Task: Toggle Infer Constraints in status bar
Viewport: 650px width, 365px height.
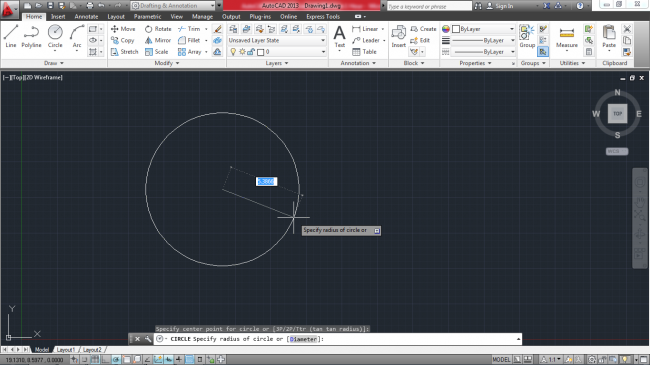Action: (74, 360)
